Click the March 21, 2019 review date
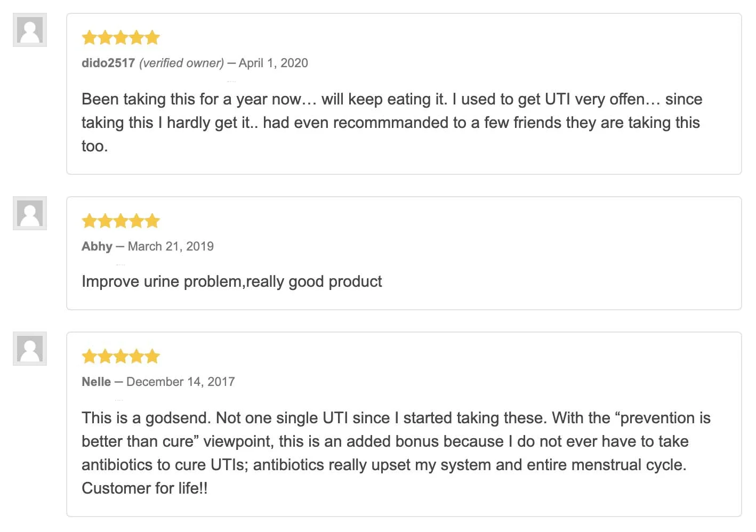The width and height of the screenshot is (756, 532). (x=171, y=246)
